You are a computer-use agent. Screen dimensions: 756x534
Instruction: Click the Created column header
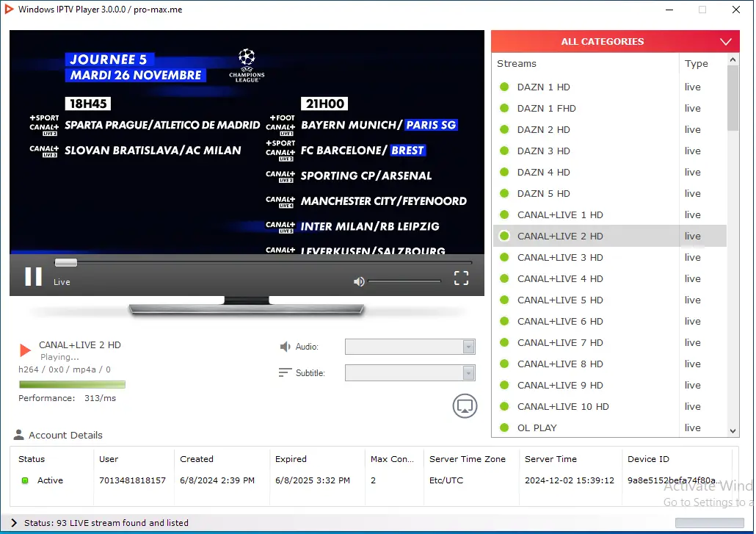(x=222, y=459)
